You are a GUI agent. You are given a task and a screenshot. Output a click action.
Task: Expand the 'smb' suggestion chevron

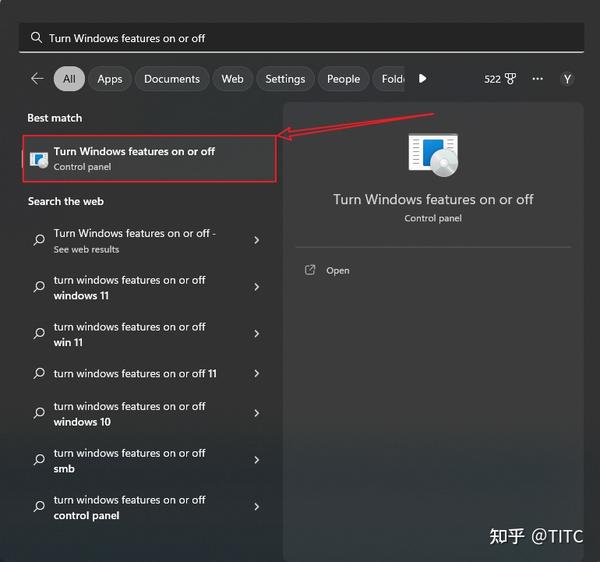257,460
